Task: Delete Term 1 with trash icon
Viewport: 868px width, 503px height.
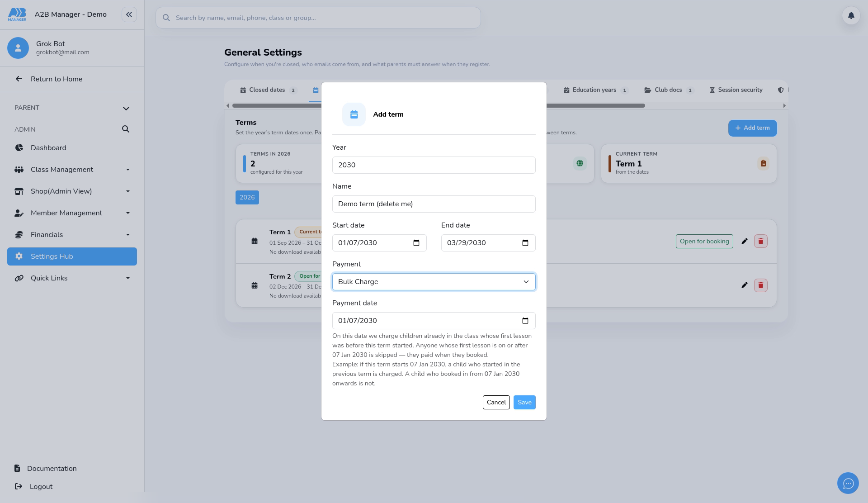Action: 761,242
